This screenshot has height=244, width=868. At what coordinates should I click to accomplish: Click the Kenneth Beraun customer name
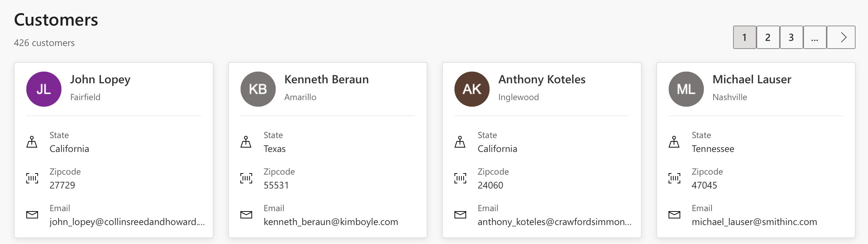point(326,79)
